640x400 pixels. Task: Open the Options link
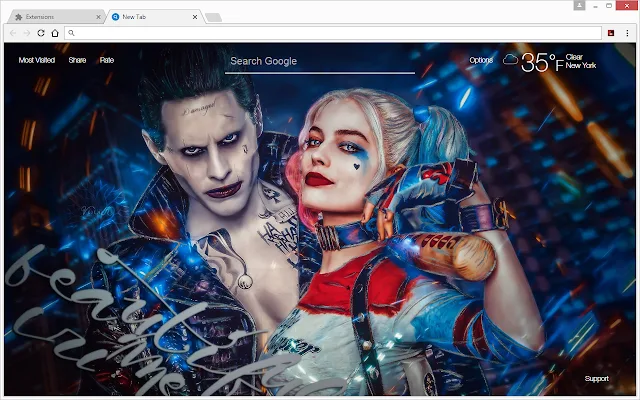pyautogui.click(x=481, y=60)
